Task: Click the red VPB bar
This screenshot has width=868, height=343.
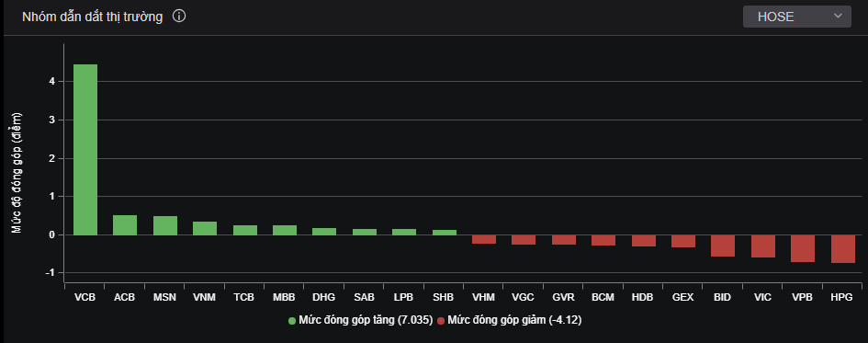Action: coord(803,249)
